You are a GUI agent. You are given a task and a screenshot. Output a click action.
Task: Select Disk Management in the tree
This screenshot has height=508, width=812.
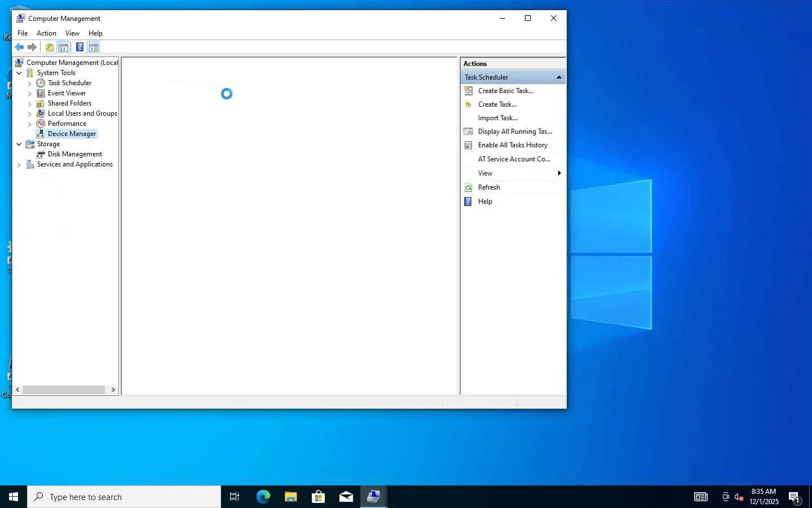[x=74, y=154]
